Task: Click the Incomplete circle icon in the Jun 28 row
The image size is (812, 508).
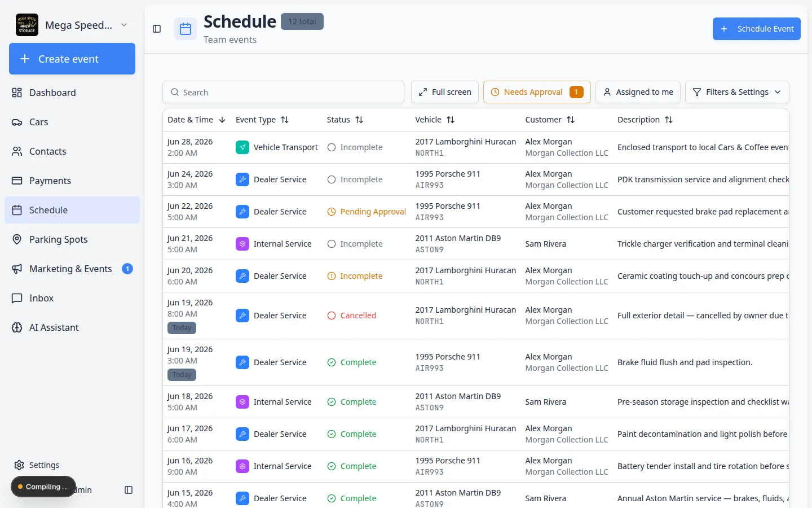Action: tap(332, 147)
